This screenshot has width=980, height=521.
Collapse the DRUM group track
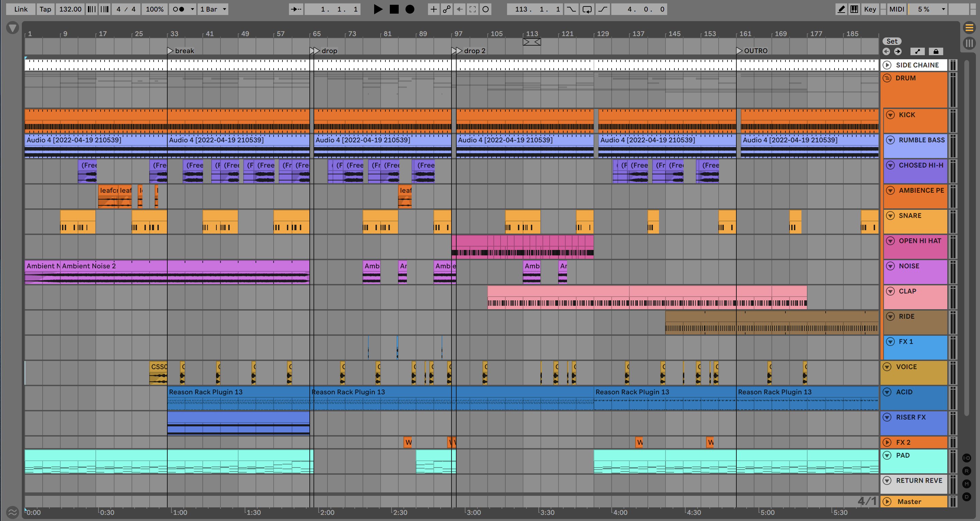click(x=887, y=78)
